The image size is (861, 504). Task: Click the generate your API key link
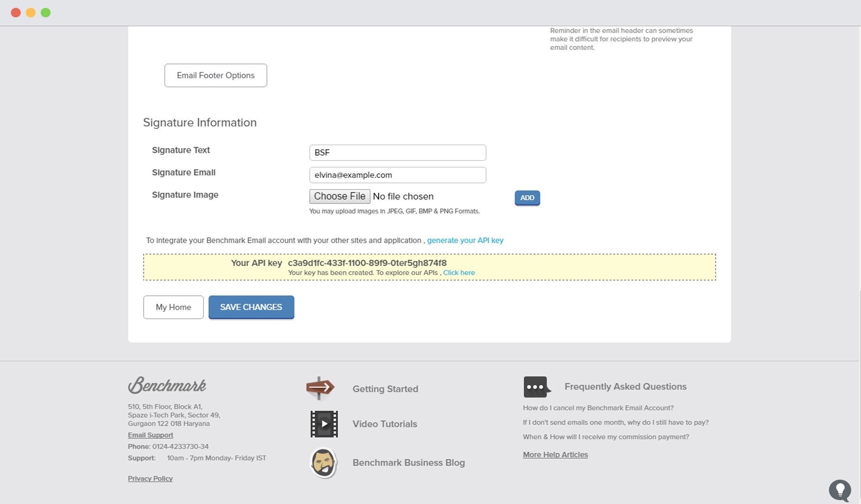(465, 240)
